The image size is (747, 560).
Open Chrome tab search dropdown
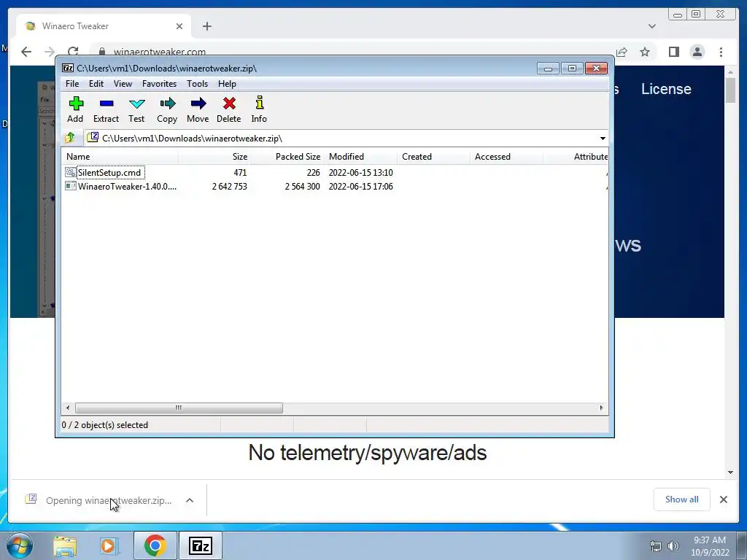[x=652, y=26]
